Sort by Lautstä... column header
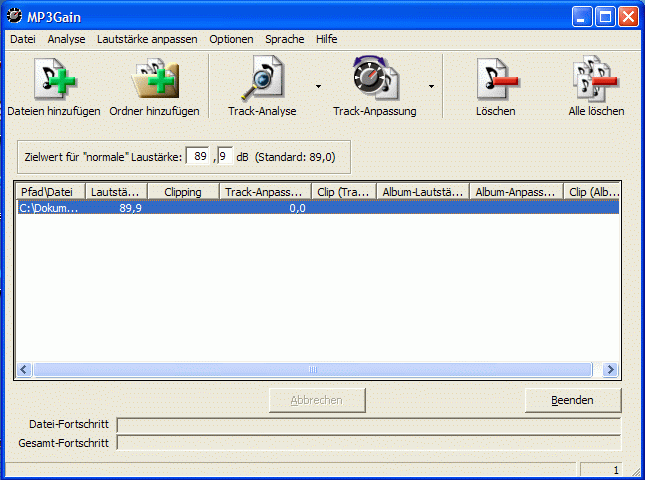Screen dimensions: 645x480 (116, 192)
